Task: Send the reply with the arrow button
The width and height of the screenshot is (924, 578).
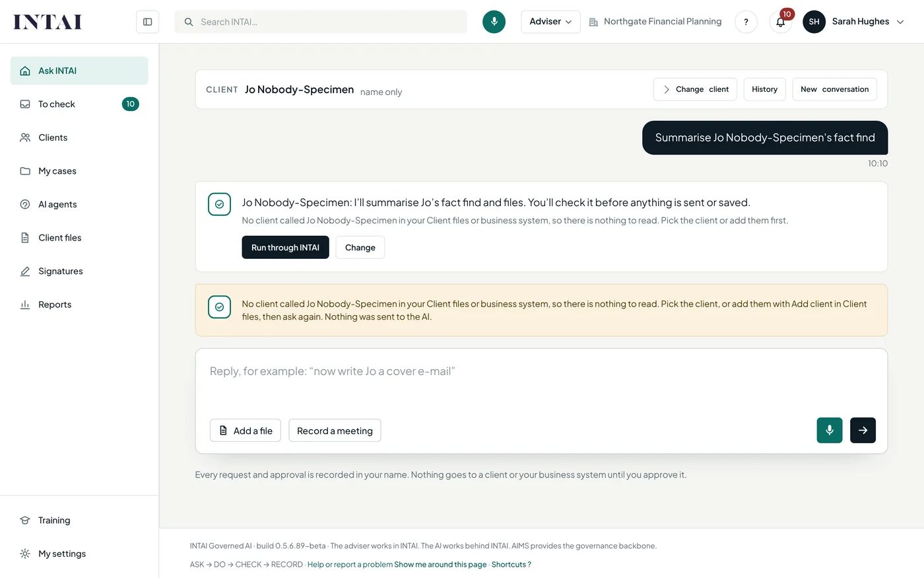Action: [x=863, y=430]
